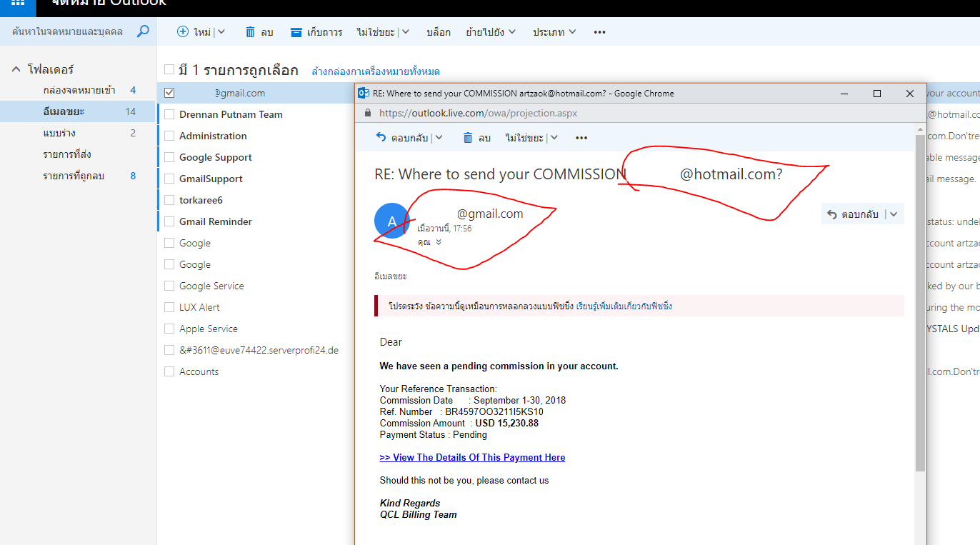Open the popup toolbar more options ellipsis
980x545 pixels.
click(x=581, y=138)
